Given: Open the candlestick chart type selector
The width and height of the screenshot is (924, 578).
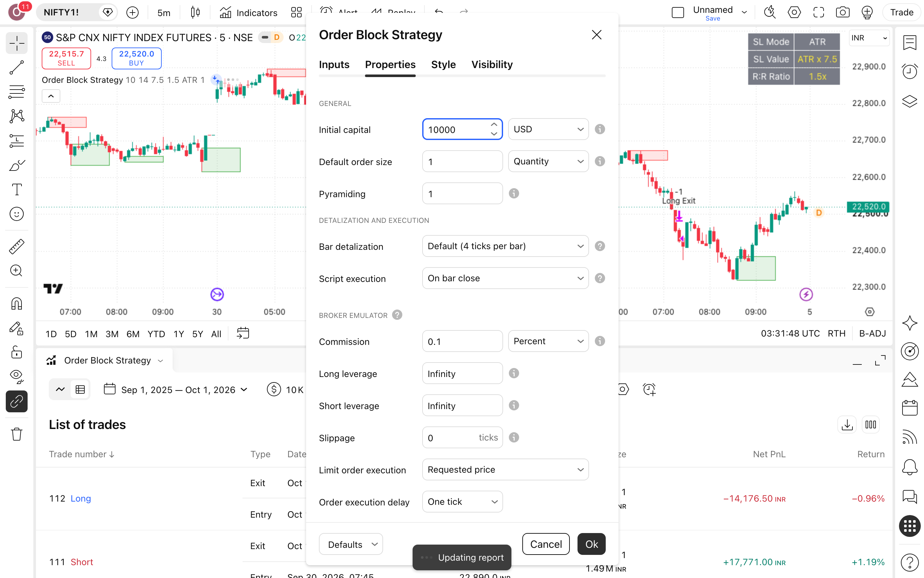Looking at the screenshot, I should point(195,13).
